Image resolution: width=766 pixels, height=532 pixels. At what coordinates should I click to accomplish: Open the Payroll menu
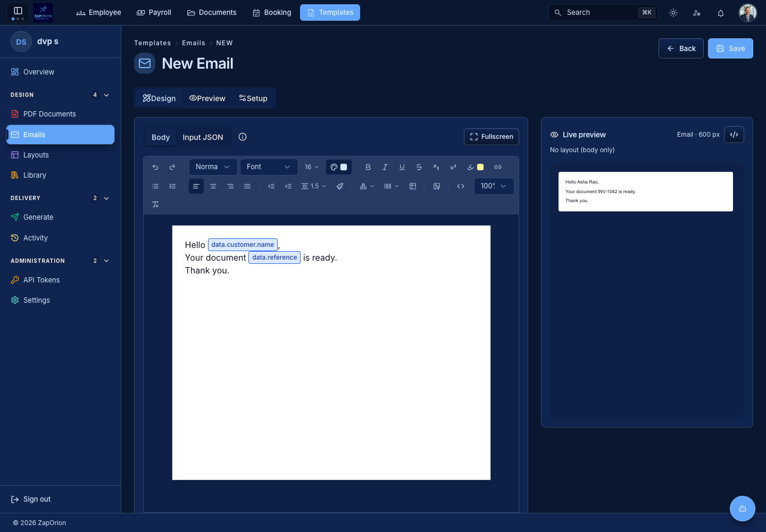coord(154,13)
